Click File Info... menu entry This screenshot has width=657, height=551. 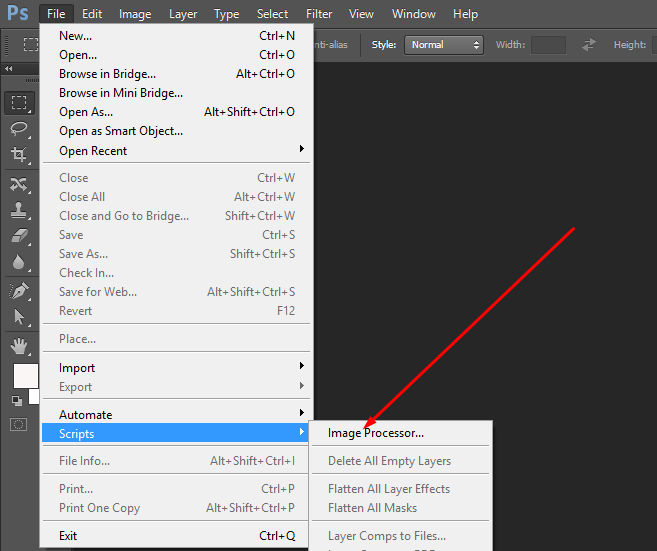click(176, 461)
